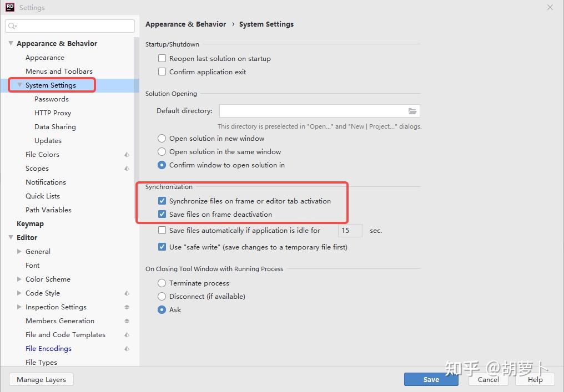564x392 pixels.
Task: Open the Keymap settings page
Action: tap(30, 224)
